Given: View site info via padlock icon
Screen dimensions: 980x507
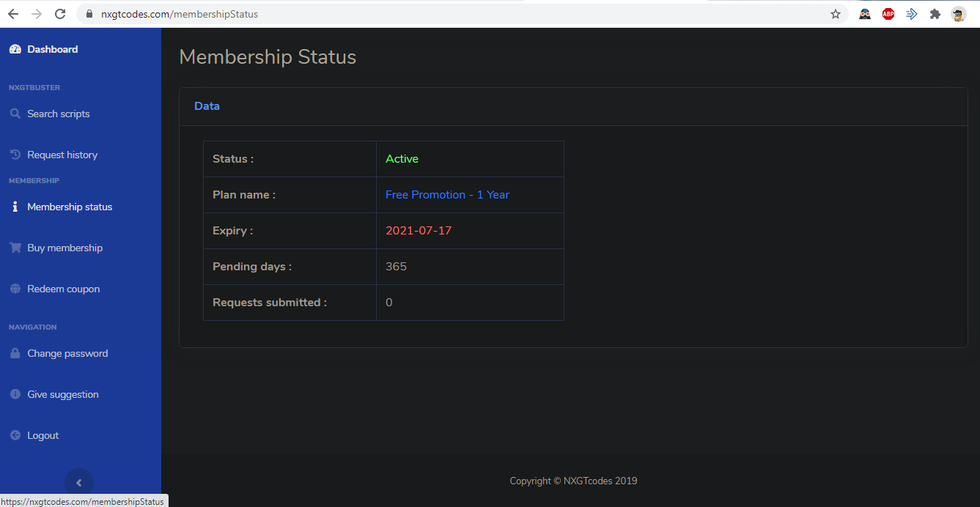Looking at the screenshot, I should pyautogui.click(x=89, y=14).
